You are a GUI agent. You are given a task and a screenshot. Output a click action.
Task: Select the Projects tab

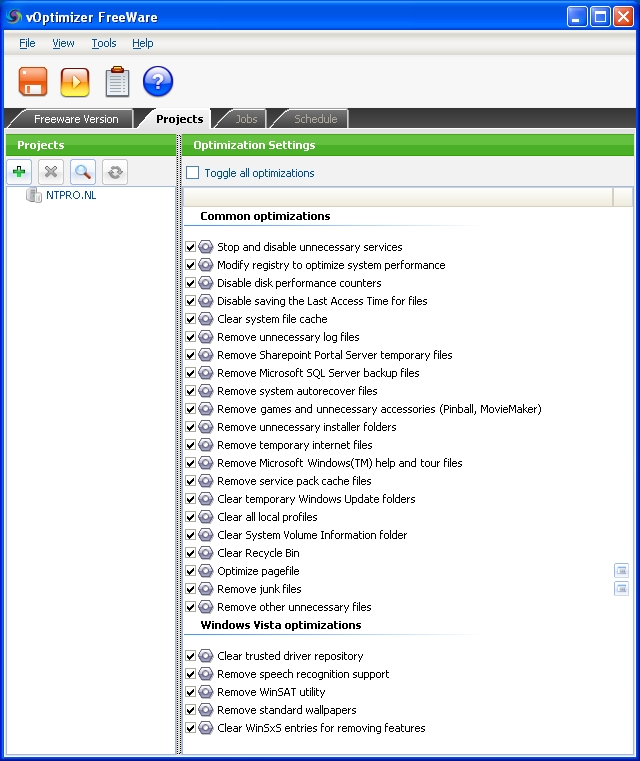[180, 119]
